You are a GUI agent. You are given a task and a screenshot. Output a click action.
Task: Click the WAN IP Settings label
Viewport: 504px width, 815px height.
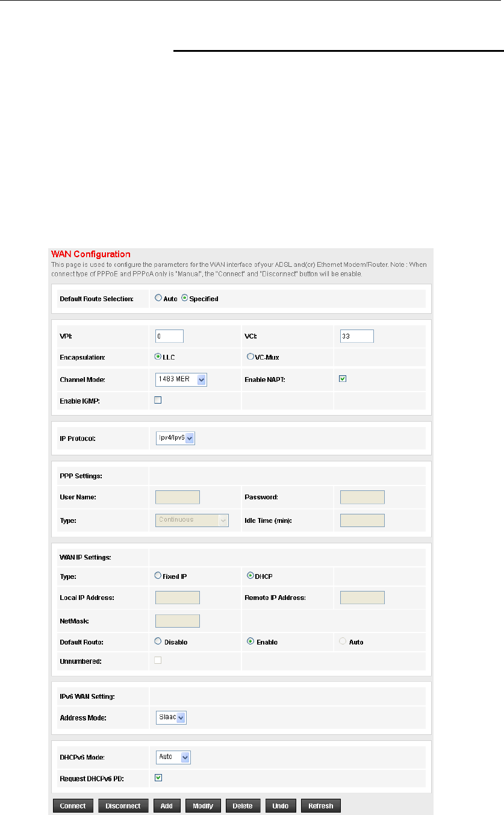click(x=85, y=557)
